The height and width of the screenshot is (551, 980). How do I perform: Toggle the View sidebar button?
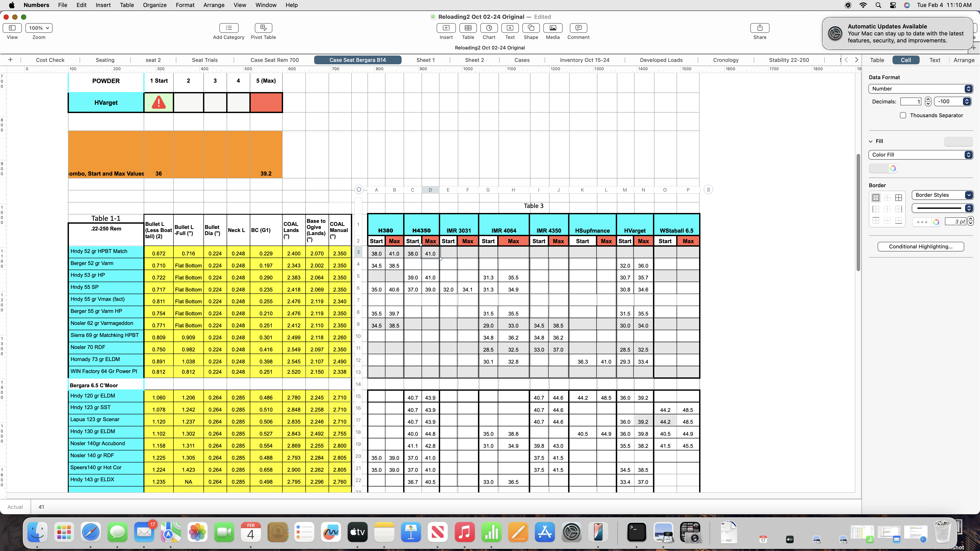pos(12,28)
